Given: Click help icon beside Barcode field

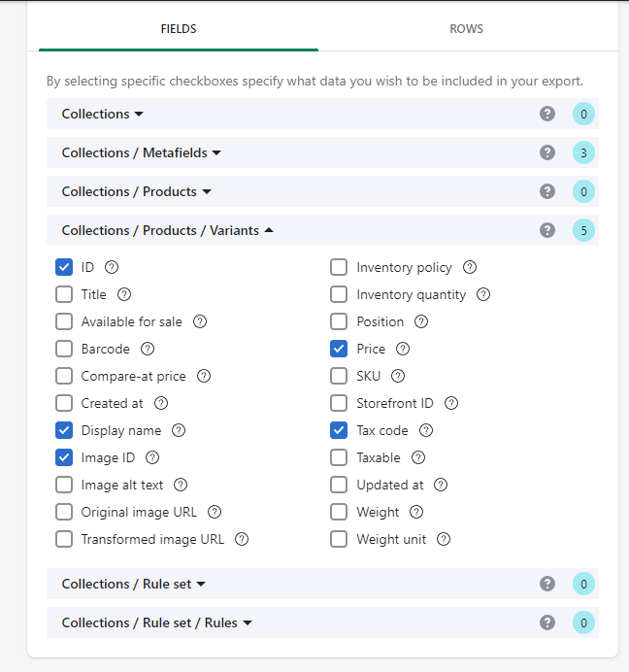Looking at the screenshot, I should [148, 349].
